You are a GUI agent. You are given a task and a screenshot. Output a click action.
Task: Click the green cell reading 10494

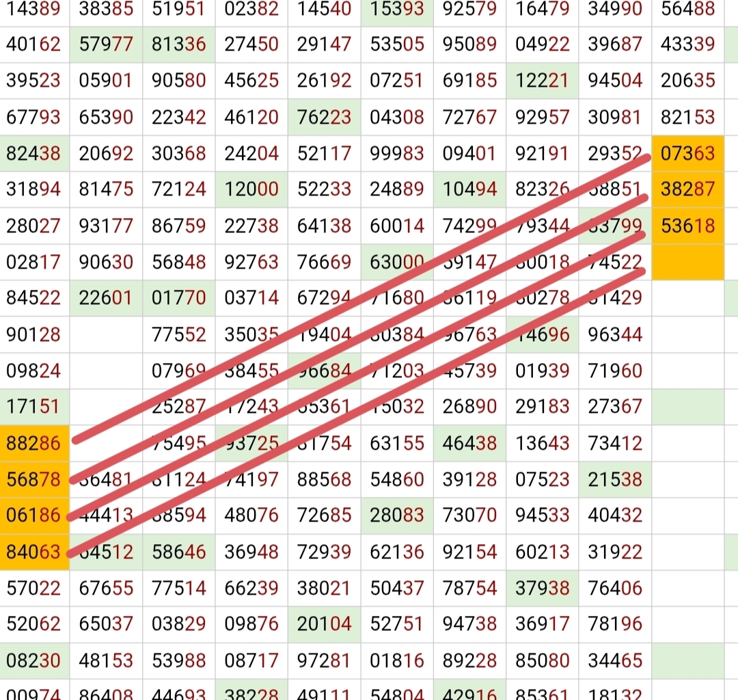coord(469,189)
